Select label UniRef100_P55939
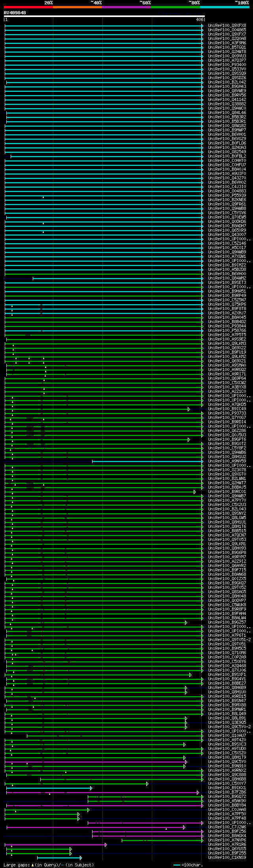Screen dimensions: 253x868 (x=227, y=195)
